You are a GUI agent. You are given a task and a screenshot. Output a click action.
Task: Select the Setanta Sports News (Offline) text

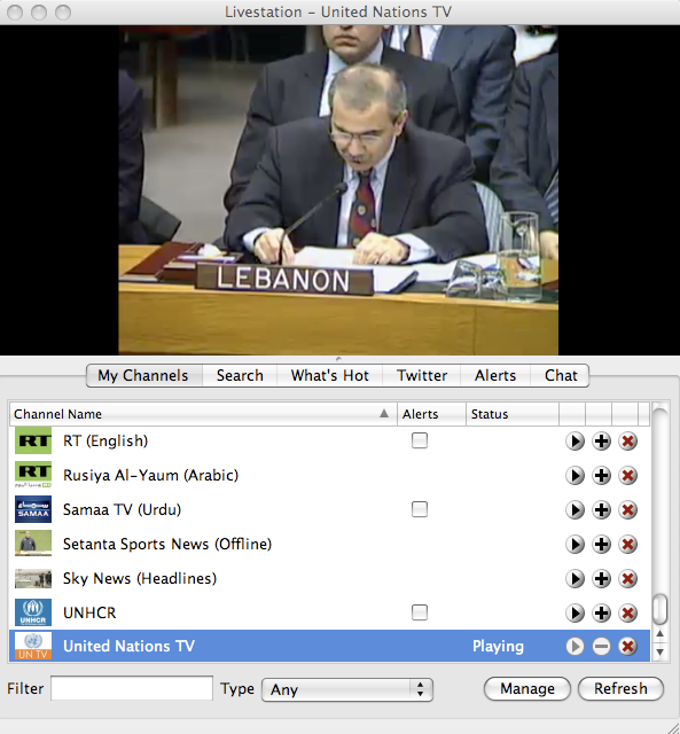[167, 544]
